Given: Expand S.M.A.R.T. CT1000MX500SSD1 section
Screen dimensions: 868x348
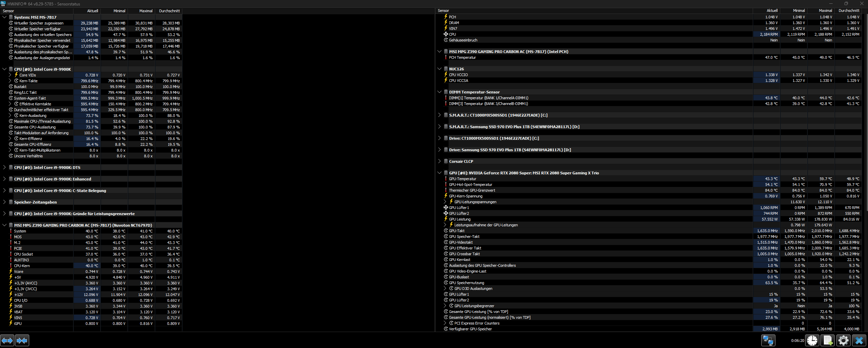Looking at the screenshot, I should (x=439, y=115).
